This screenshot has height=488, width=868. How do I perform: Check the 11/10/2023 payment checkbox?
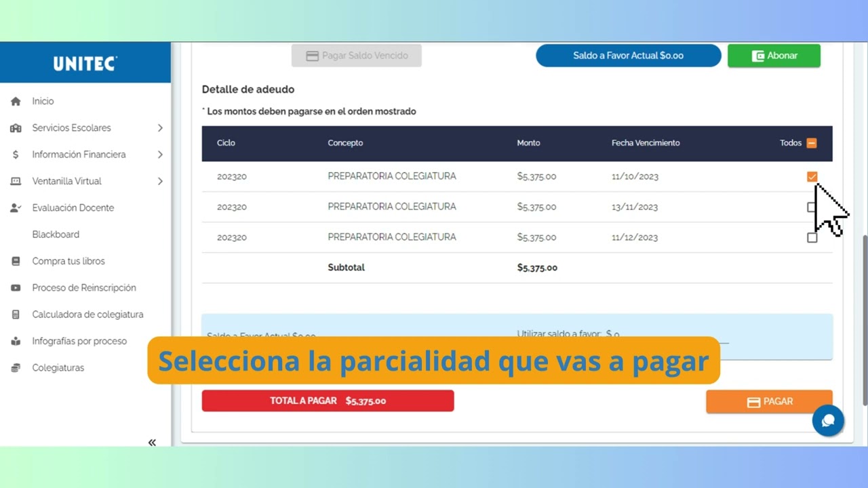812,177
